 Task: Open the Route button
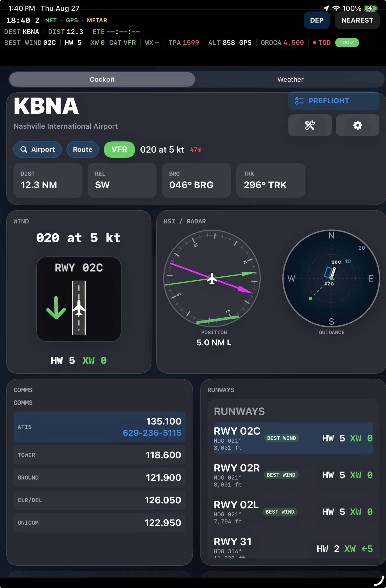82,149
